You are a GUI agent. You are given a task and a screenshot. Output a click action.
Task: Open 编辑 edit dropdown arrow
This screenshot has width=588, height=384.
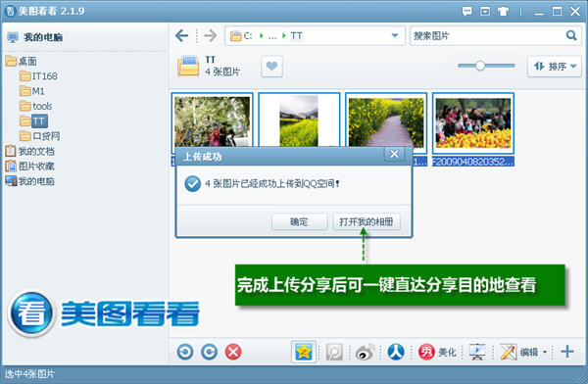click(545, 352)
